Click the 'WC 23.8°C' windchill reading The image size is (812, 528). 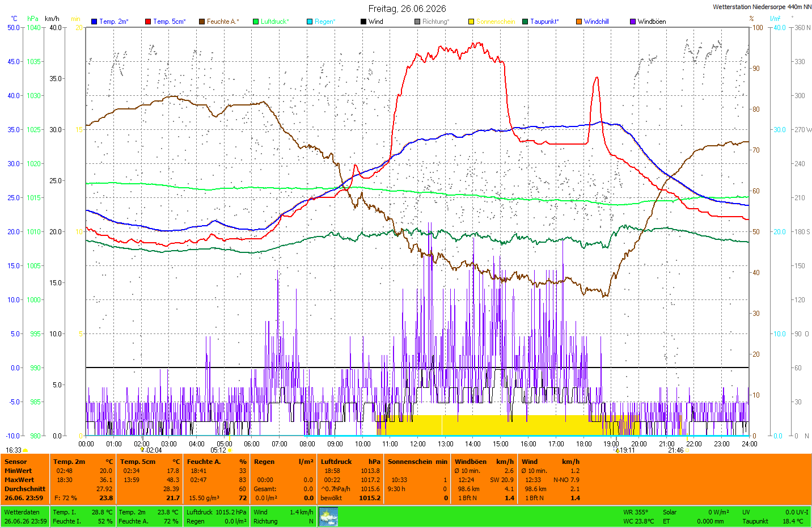tap(638, 521)
